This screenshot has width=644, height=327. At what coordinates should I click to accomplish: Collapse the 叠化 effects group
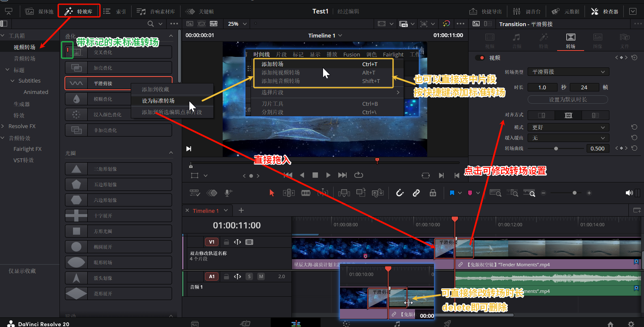point(171,36)
